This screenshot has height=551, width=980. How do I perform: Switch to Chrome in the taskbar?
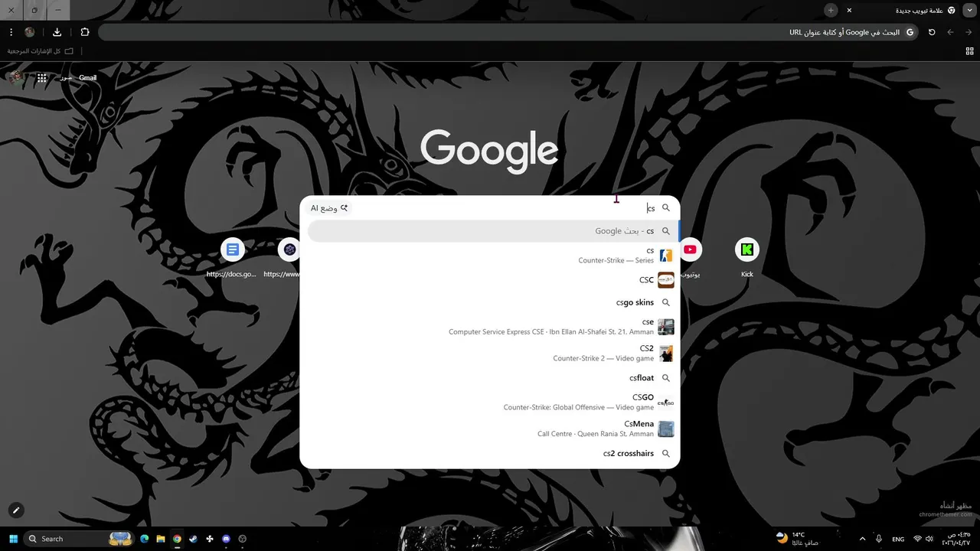point(177,539)
